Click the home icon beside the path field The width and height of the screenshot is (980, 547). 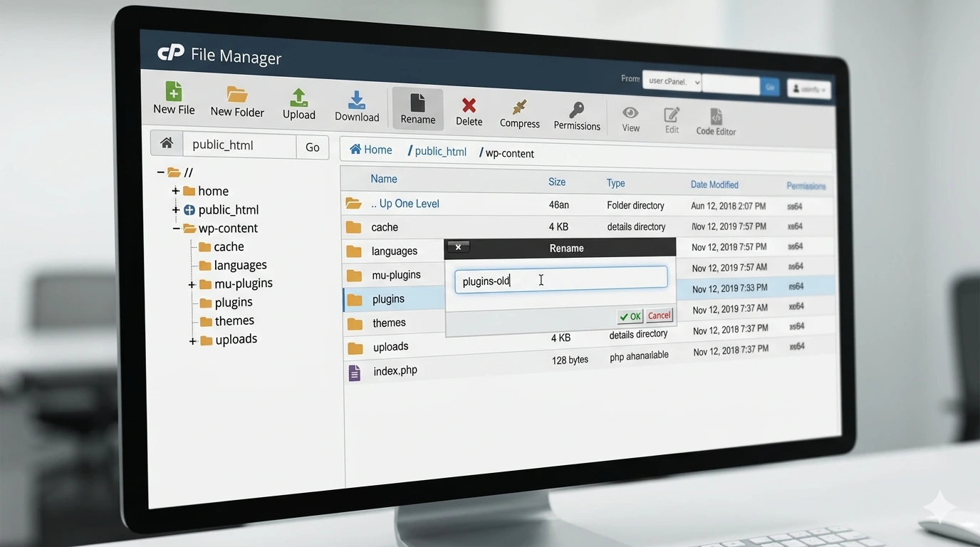click(167, 143)
